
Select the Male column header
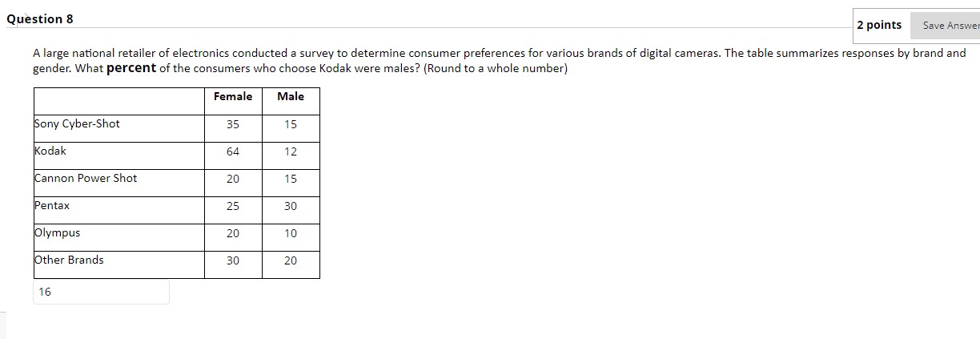point(291,97)
